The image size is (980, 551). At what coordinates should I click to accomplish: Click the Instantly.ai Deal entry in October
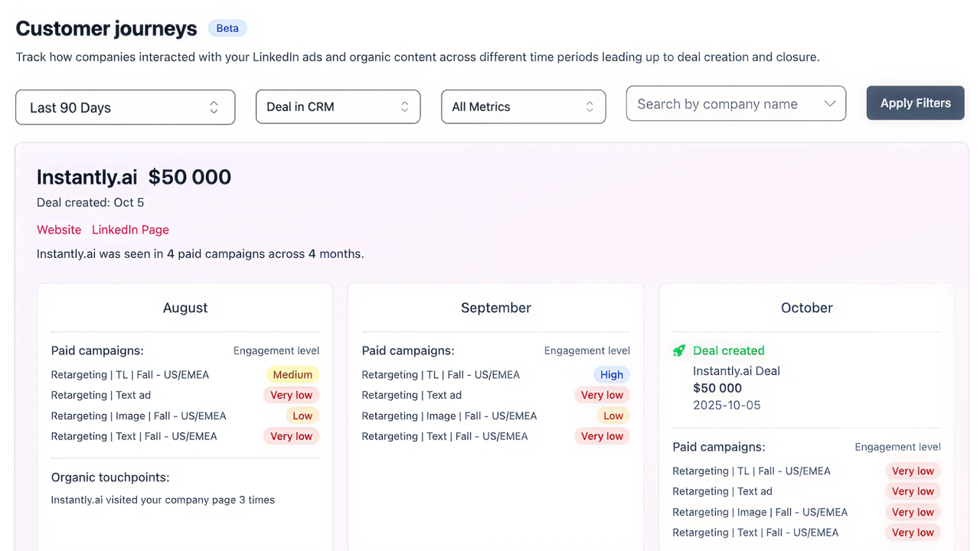coord(737,370)
